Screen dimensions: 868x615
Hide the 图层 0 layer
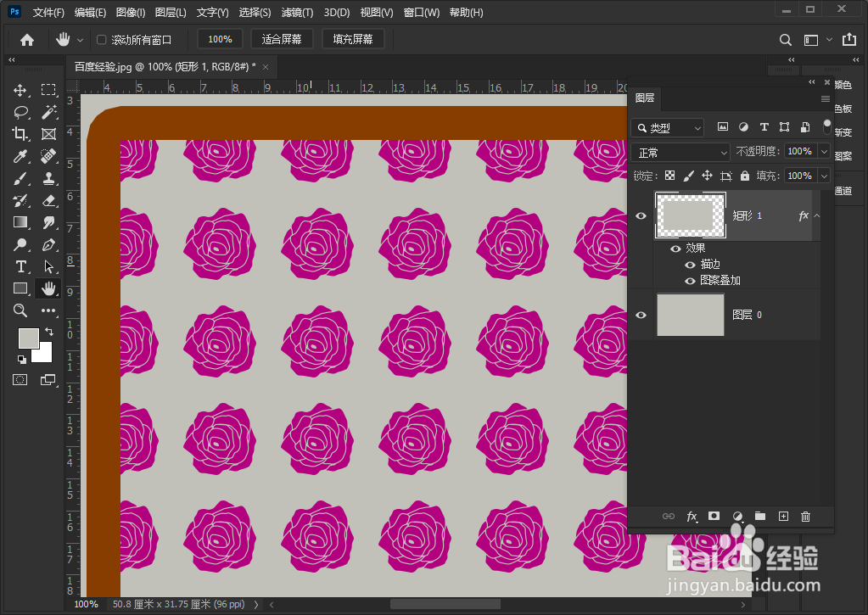(641, 315)
